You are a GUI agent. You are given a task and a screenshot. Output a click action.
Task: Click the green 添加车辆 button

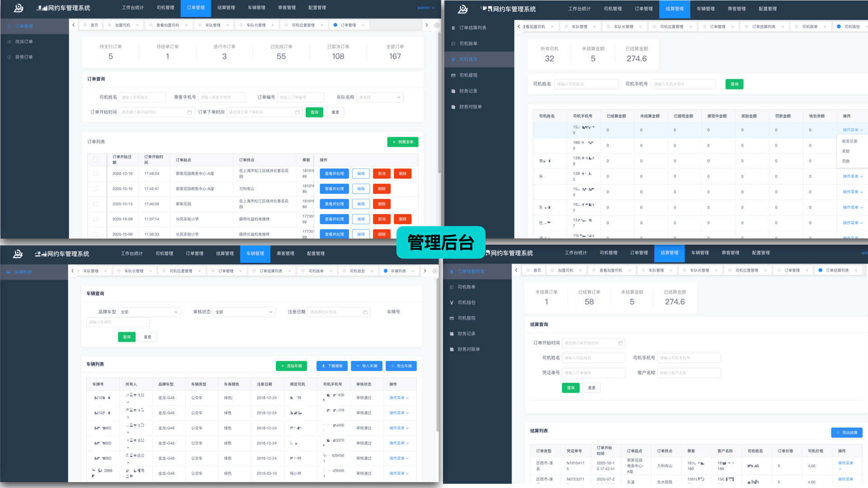[292, 366]
